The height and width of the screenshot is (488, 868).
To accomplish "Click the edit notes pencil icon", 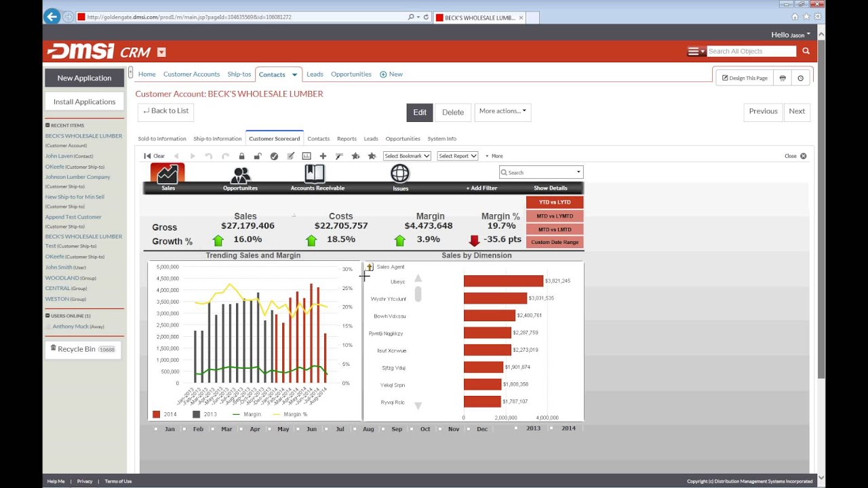I will point(290,156).
